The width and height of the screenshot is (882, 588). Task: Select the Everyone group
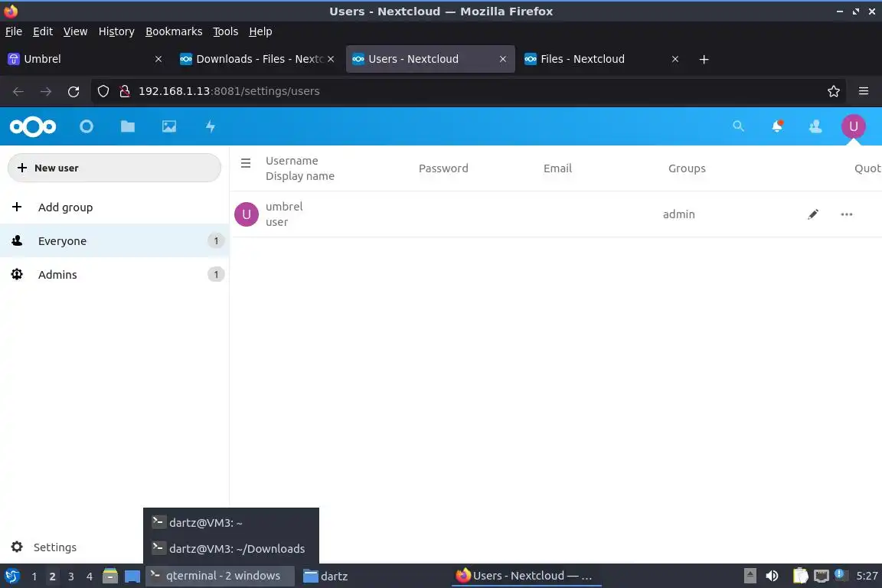(x=114, y=241)
